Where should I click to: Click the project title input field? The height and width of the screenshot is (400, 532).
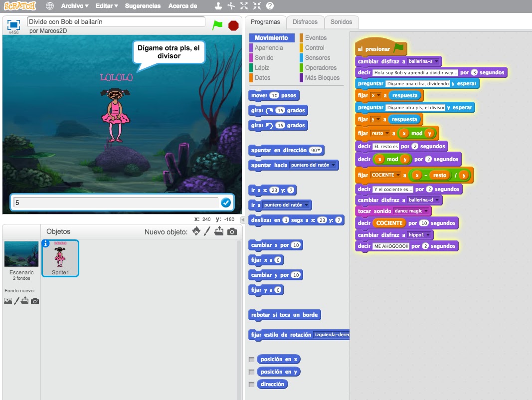(115, 21)
